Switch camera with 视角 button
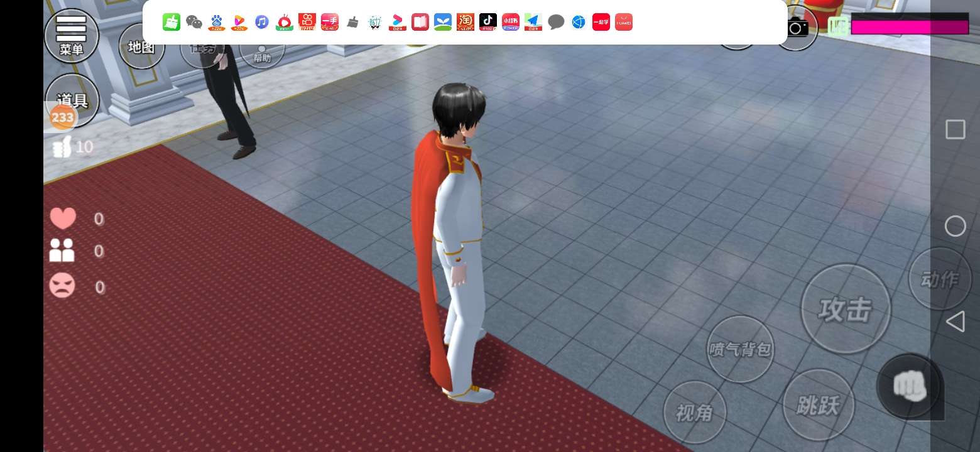The image size is (980, 452). (x=694, y=412)
